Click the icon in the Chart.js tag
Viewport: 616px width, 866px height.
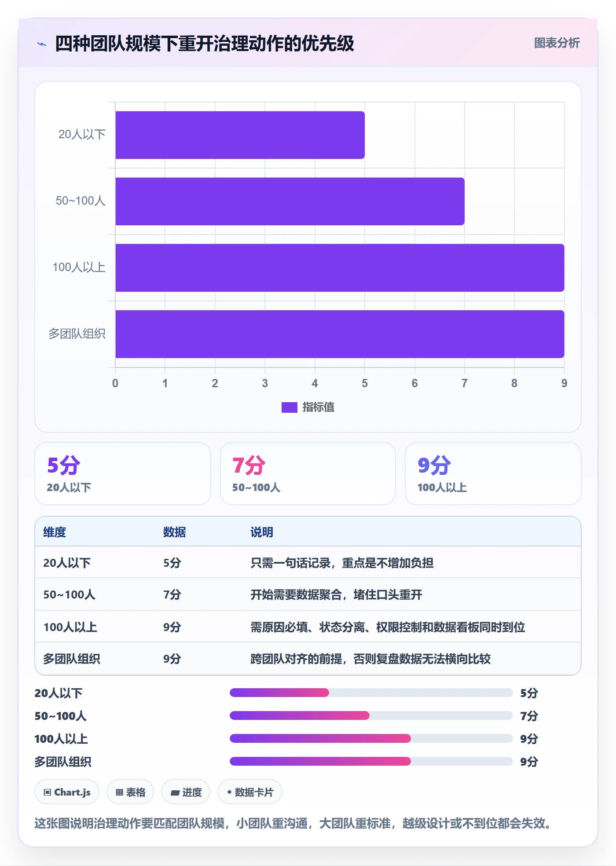[x=48, y=793]
